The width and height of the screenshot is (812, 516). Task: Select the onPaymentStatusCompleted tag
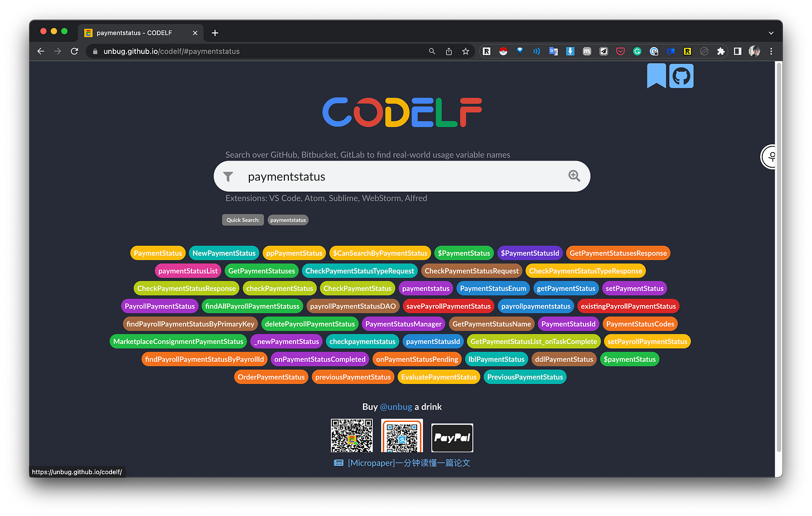[320, 359]
